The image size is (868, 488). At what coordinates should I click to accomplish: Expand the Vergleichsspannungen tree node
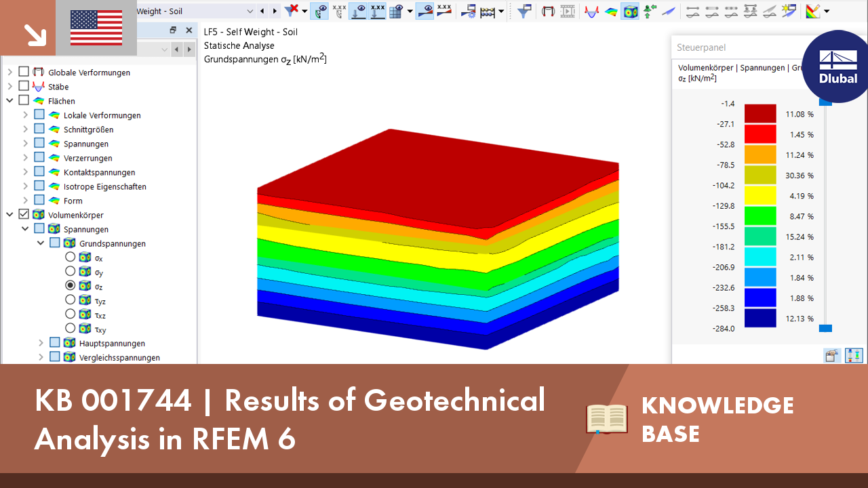pyautogui.click(x=41, y=357)
